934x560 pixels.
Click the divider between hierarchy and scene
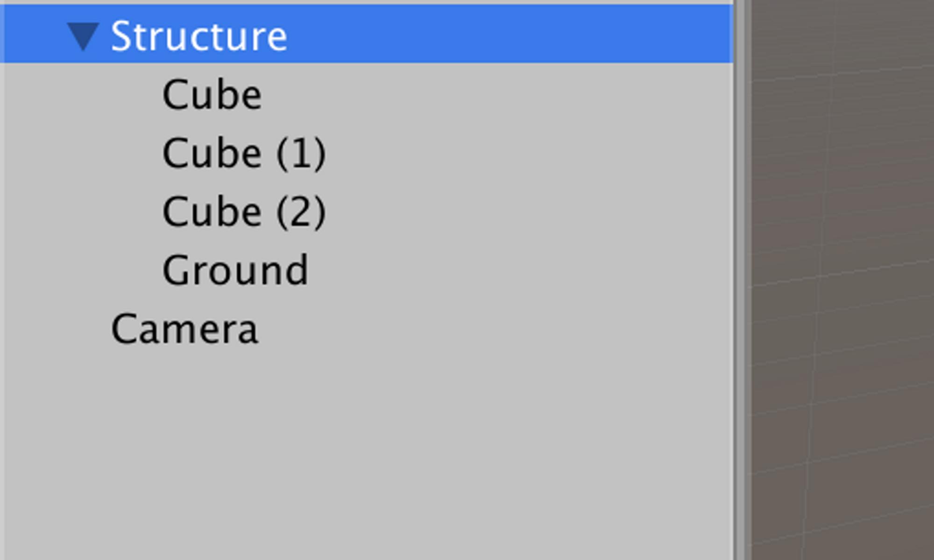tap(742, 280)
